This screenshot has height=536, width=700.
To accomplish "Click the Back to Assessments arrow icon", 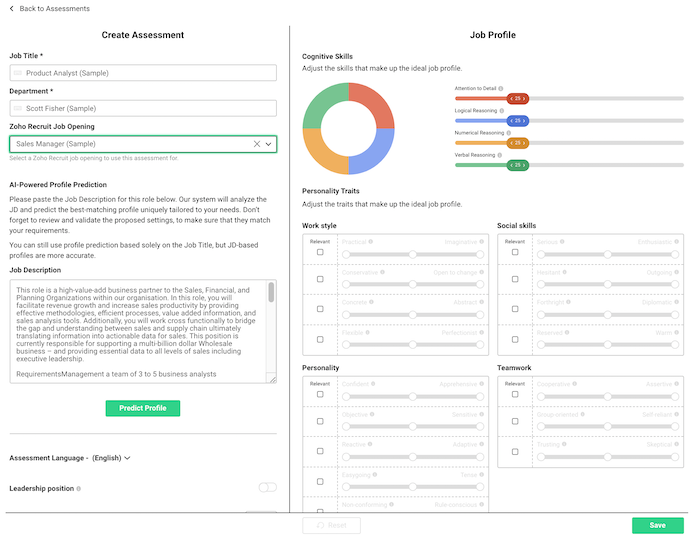I will pos(11,9).
